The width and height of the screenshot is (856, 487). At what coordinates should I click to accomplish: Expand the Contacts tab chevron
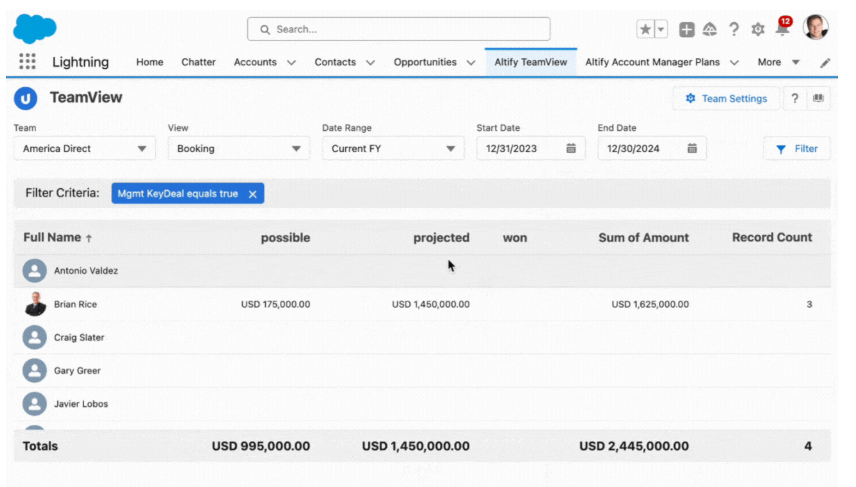pyautogui.click(x=370, y=63)
